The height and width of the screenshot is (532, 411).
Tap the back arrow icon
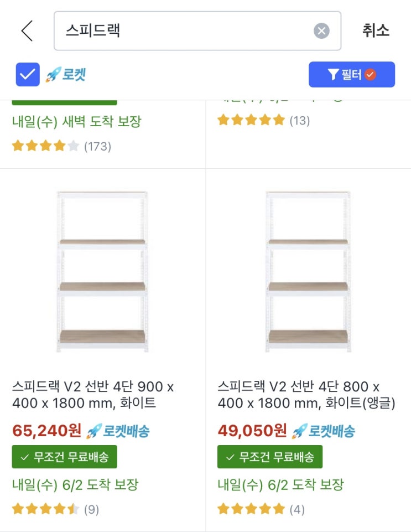pyautogui.click(x=27, y=31)
